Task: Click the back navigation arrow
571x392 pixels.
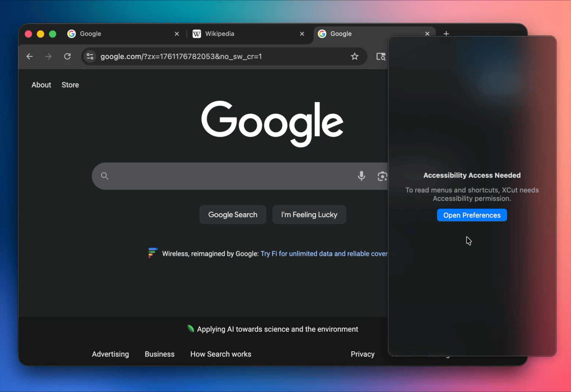Action: [x=30, y=56]
